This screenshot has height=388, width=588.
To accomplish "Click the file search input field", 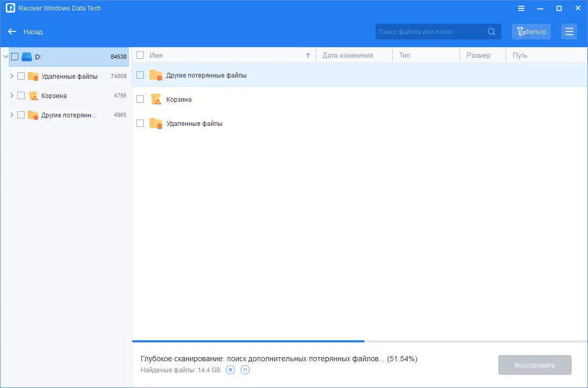I will pos(430,31).
